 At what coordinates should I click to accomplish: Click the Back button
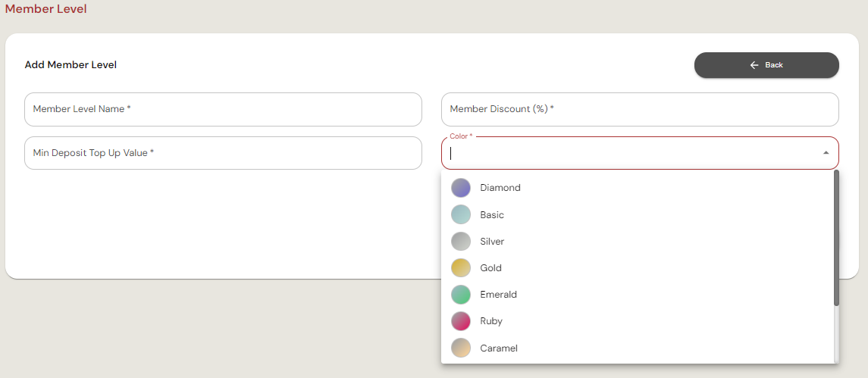766,65
